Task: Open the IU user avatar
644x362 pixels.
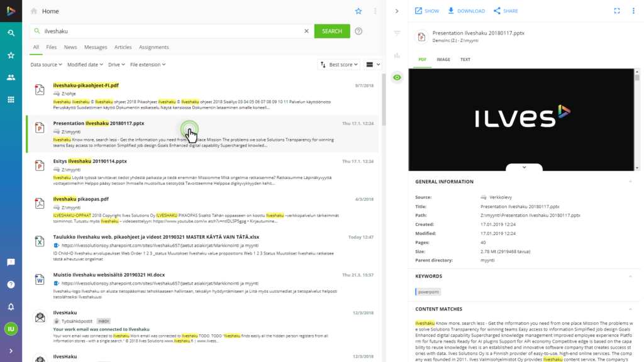Action: (x=11, y=329)
